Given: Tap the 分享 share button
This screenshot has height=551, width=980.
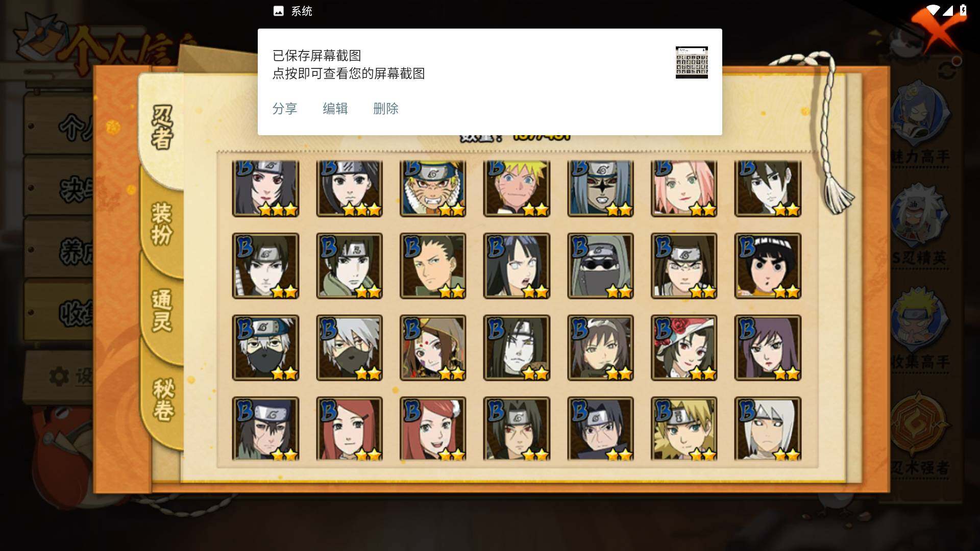Looking at the screenshot, I should (x=284, y=109).
